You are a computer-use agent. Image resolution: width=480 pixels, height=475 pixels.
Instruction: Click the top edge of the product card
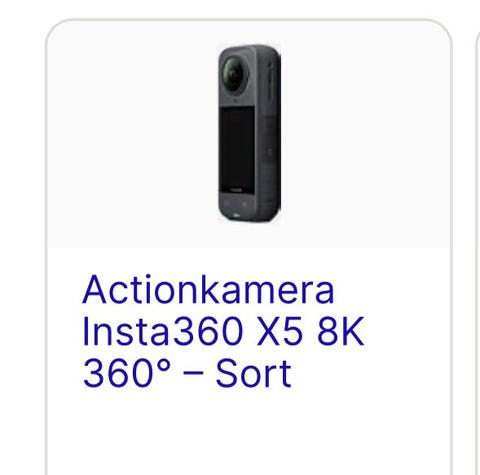click(249, 20)
